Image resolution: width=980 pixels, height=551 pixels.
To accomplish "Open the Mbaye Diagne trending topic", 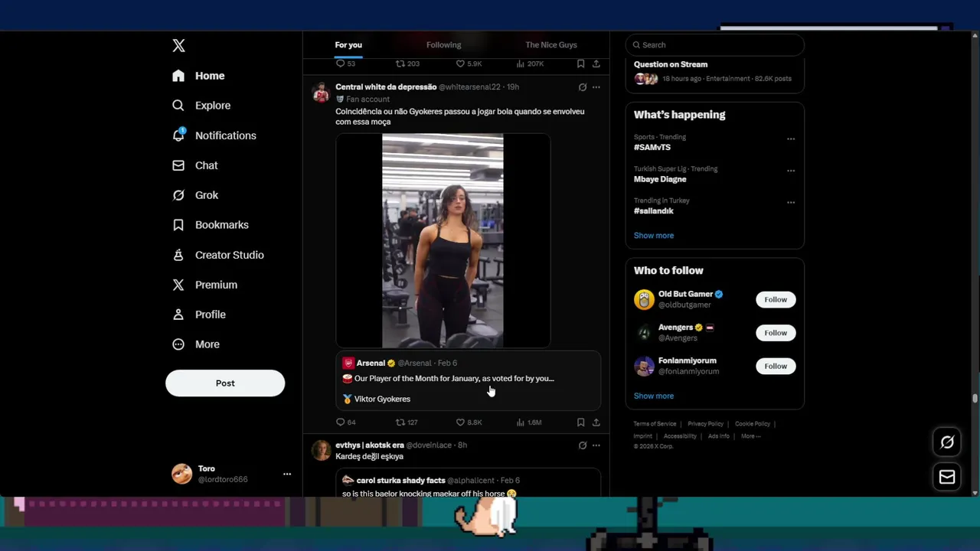I will [x=660, y=179].
